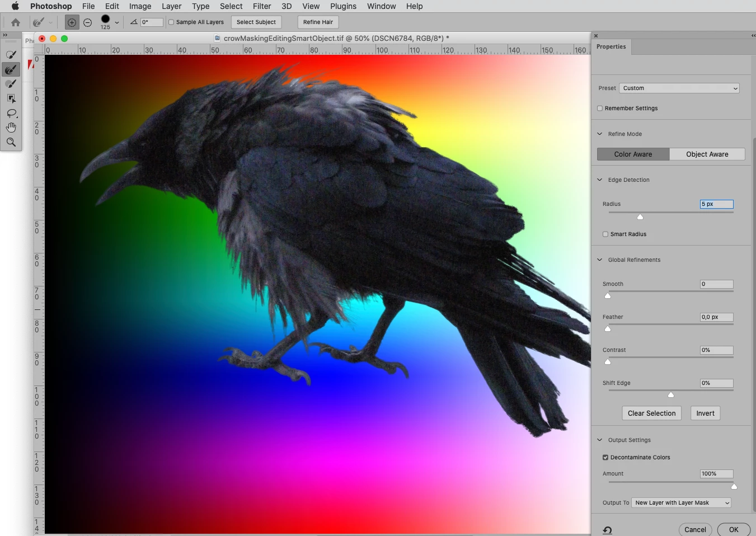Click the Feather value field
Viewport: 756px width, 536px height.
point(716,317)
